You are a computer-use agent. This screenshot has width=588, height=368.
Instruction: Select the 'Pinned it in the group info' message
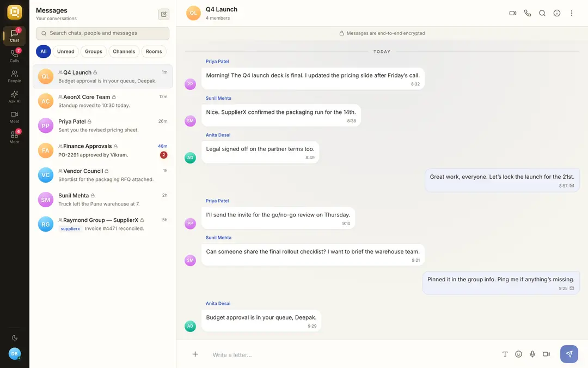[501, 283]
